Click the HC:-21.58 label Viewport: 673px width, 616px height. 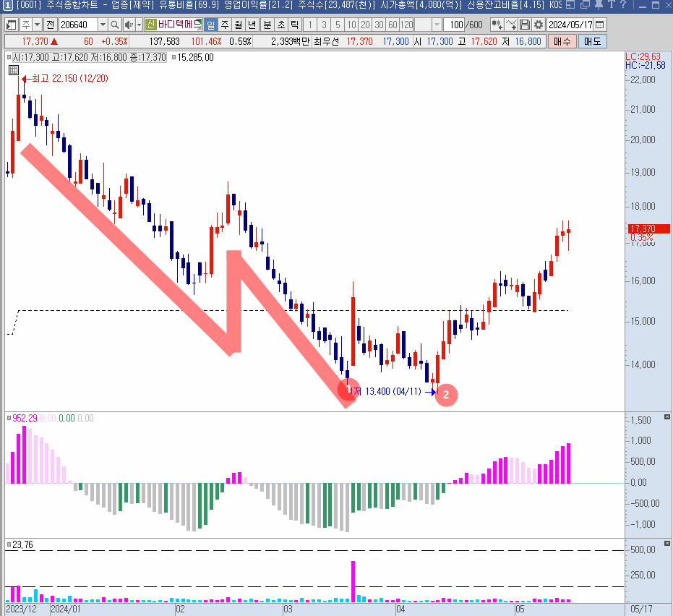[x=645, y=65]
